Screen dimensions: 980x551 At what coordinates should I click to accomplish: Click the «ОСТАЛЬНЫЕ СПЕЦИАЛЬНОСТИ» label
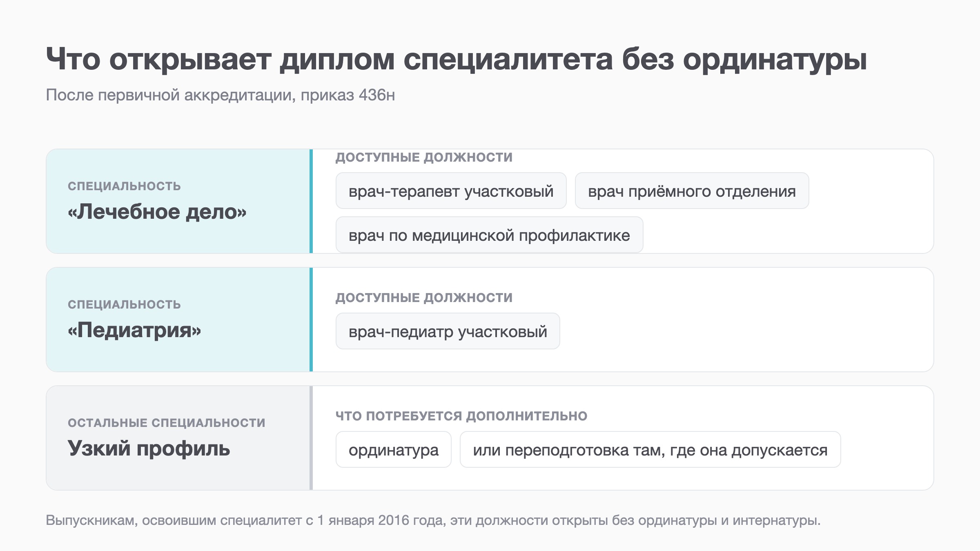[x=167, y=423]
